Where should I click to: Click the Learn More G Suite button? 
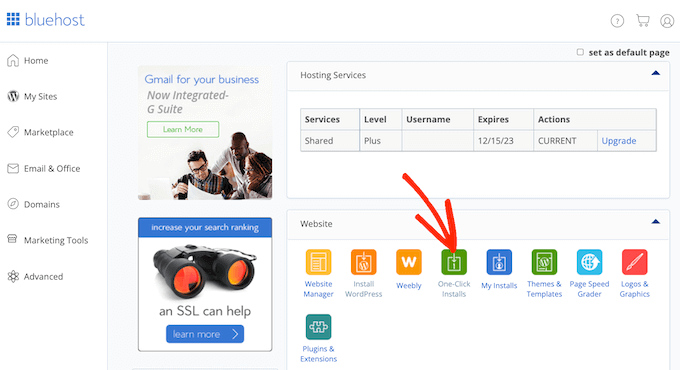click(x=183, y=129)
